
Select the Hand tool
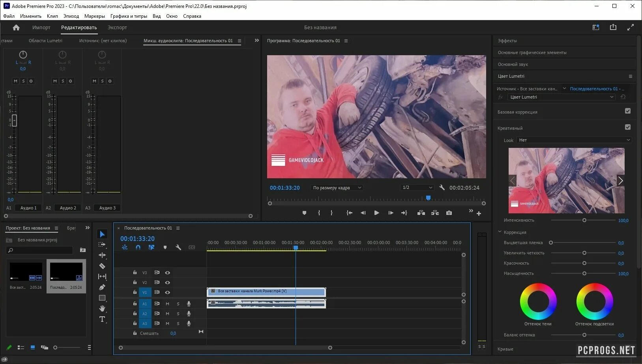(102, 308)
